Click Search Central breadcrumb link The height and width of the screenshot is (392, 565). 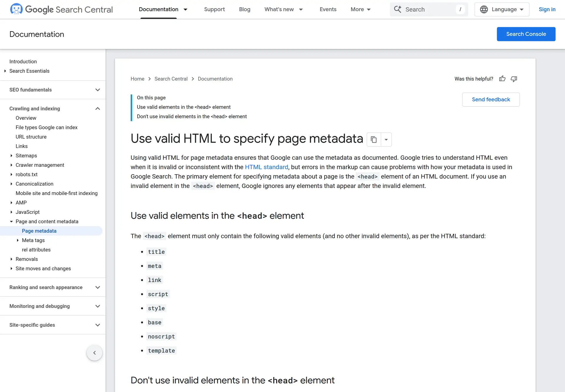[171, 79]
